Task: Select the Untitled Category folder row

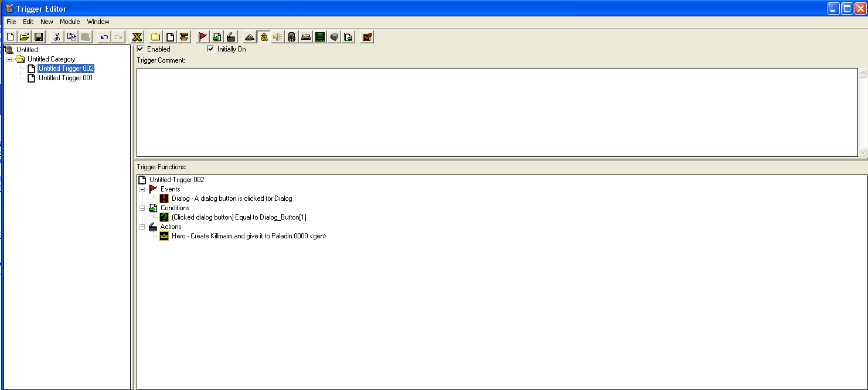Action: [x=52, y=59]
